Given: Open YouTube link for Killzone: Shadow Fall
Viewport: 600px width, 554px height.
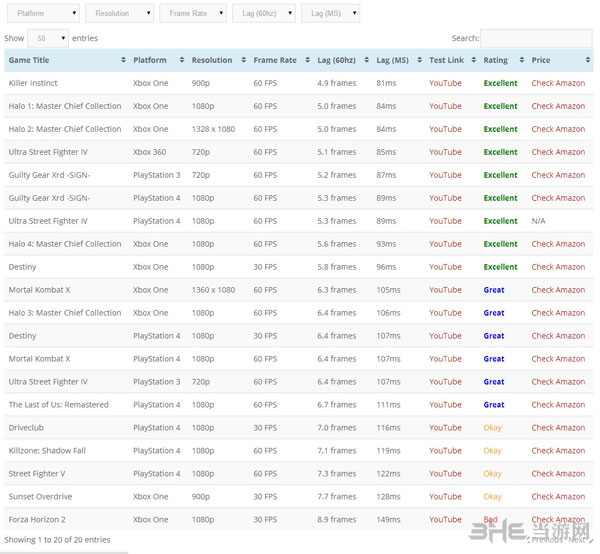Looking at the screenshot, I should pos(445,450).
